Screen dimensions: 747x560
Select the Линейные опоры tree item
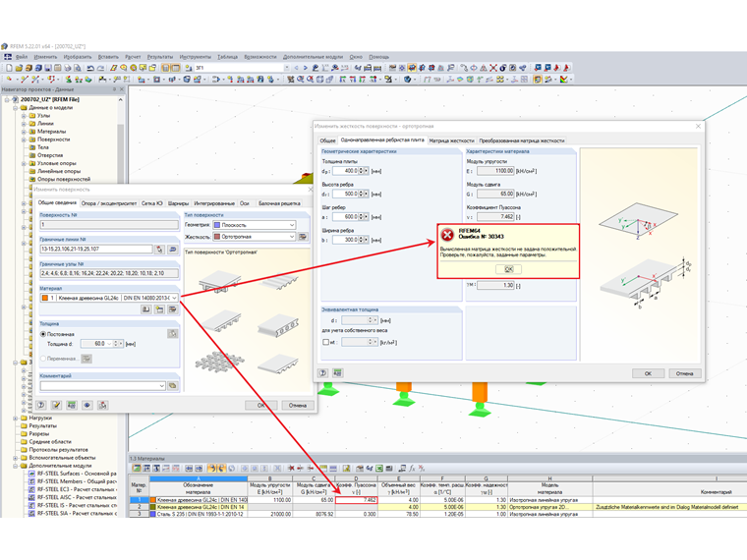coord(59,171)
